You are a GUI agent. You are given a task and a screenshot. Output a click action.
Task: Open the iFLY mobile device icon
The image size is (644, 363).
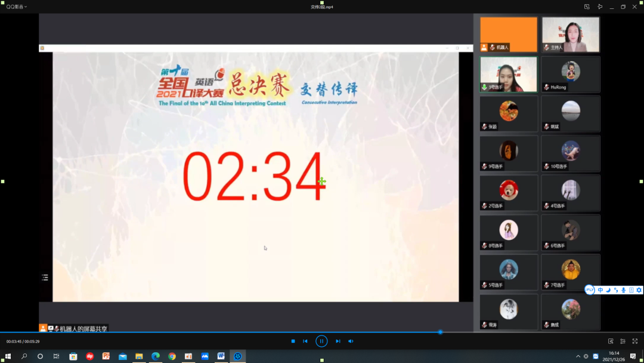(630, 290)
